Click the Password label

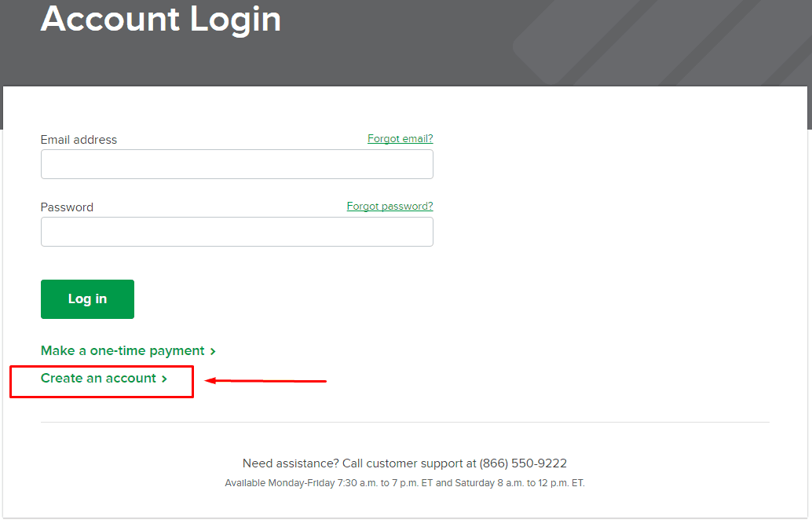pyautogui.click(x=67, y=207)
